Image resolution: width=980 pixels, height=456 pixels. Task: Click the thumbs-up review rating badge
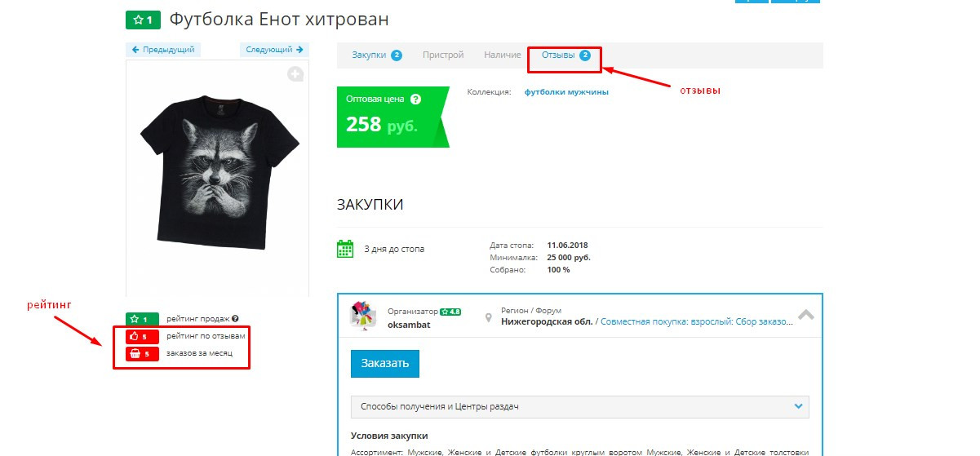pyautogui.click(x=142, y=336)
